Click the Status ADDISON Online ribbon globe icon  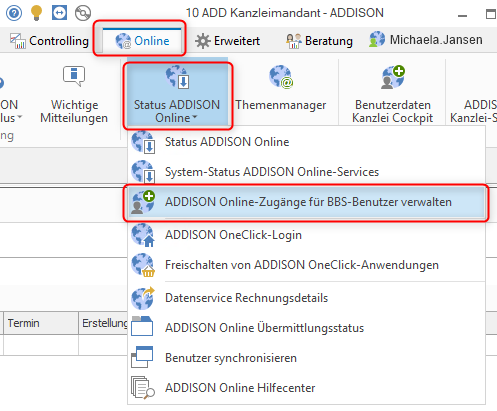[178, 77]
